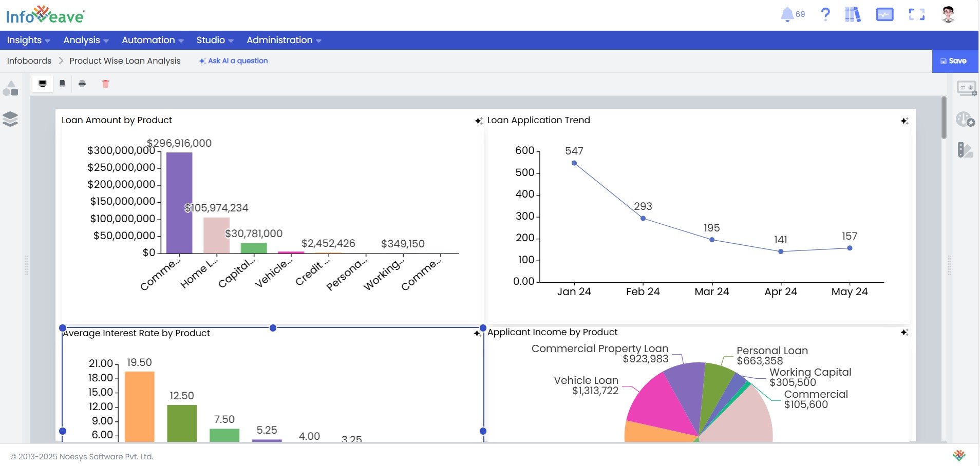Expand the Administration menu
Image resolution: width=980 pixels, height=466 pixels.
pos(284,40)
